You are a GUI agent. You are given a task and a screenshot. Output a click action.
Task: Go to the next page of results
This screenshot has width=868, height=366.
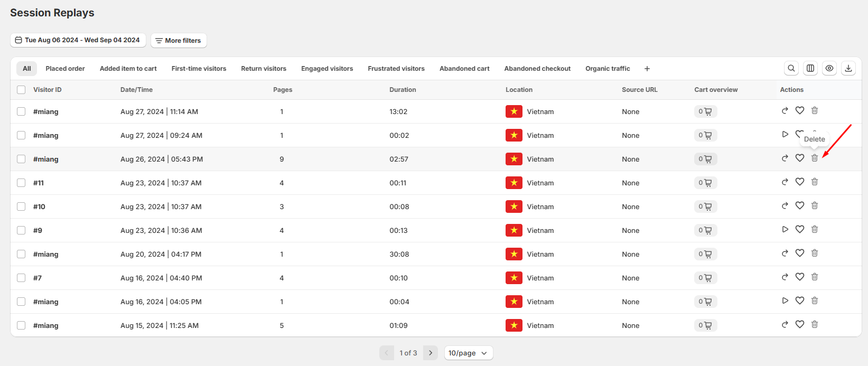click(430, 353)
